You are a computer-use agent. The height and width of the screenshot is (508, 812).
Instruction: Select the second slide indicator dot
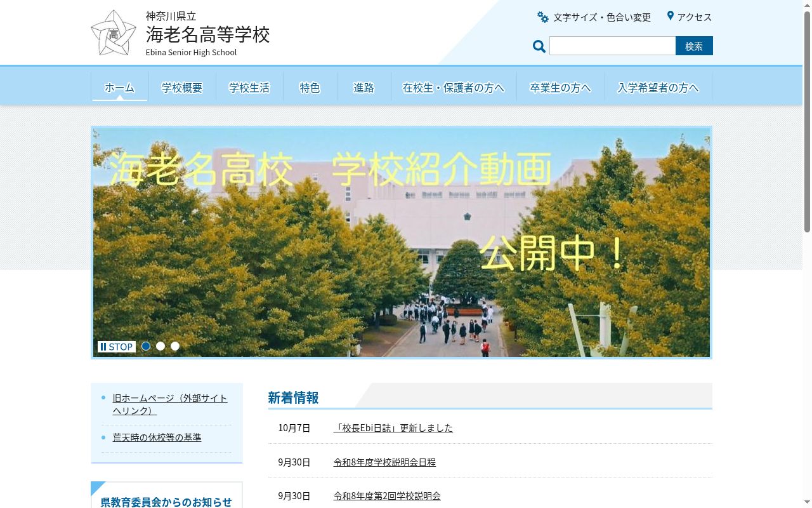pyautogui.click(x=160, y=346)
